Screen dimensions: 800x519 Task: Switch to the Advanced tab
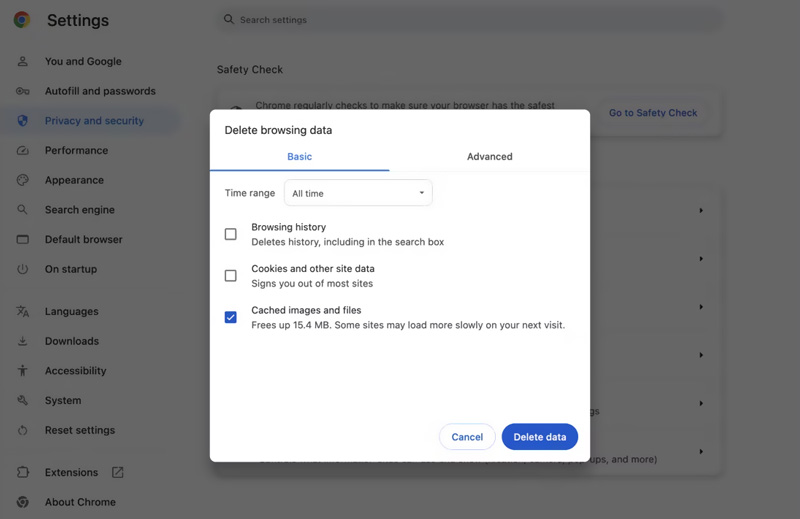[x=490, y=157]
